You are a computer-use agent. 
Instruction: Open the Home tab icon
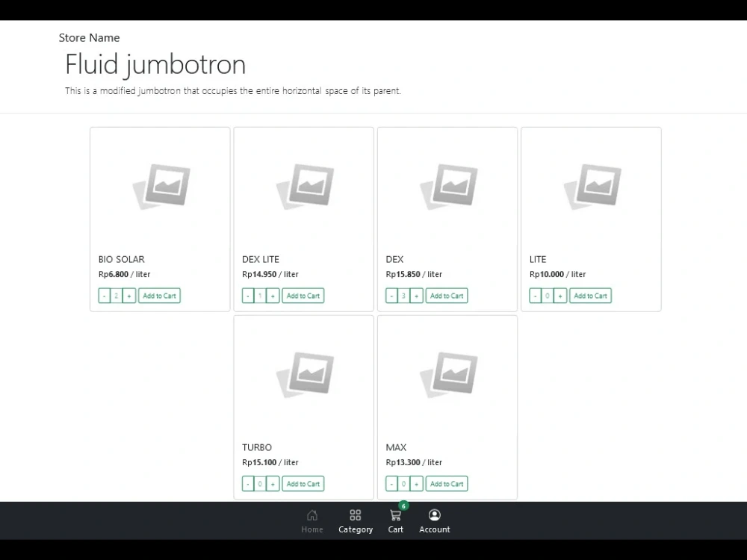coord(312,514)
